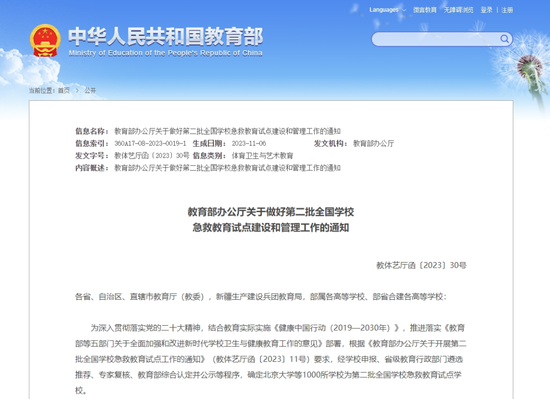Click the category value 体育卫生与艺术教育
The image size is (550, 399).
click(x=262, y=156)
